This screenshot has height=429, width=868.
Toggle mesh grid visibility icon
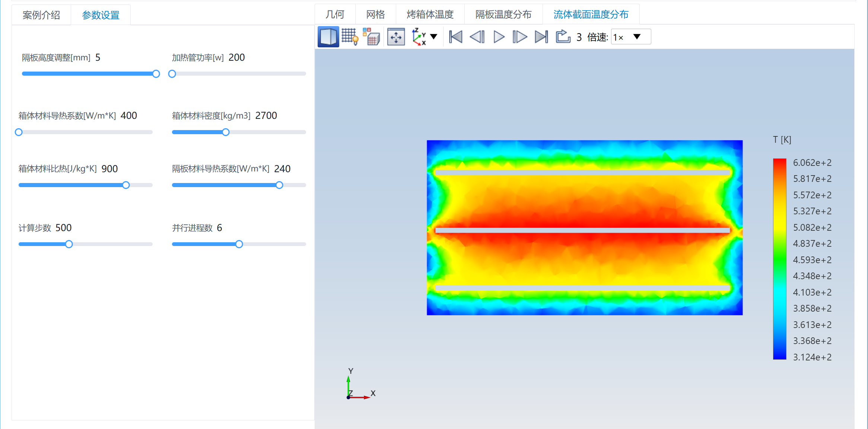(x=350, y=37)
